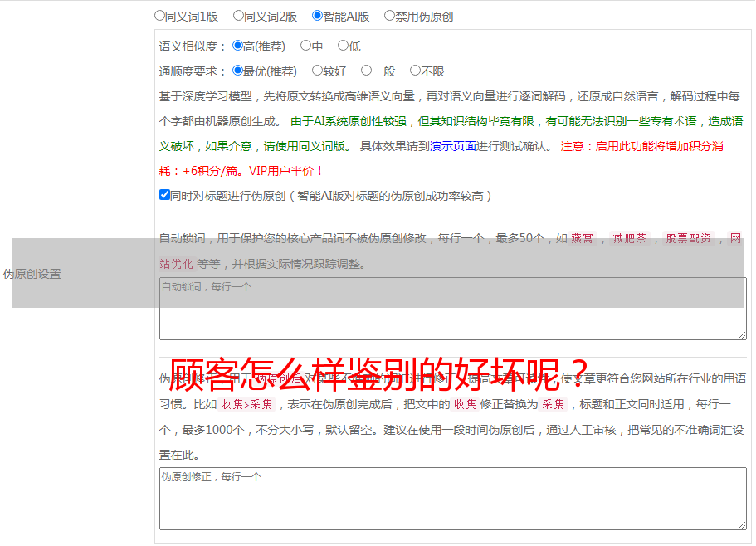Select the 智能AI版 radio button
Screen dimensions: 756x546
coord(317,16)
